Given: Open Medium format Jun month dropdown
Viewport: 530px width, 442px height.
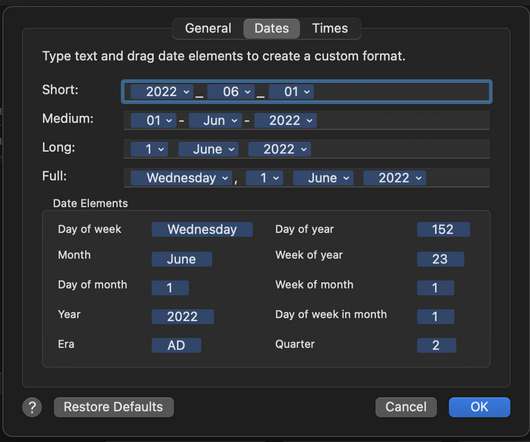Looking at the screenshot, I should tap(215, 121).
